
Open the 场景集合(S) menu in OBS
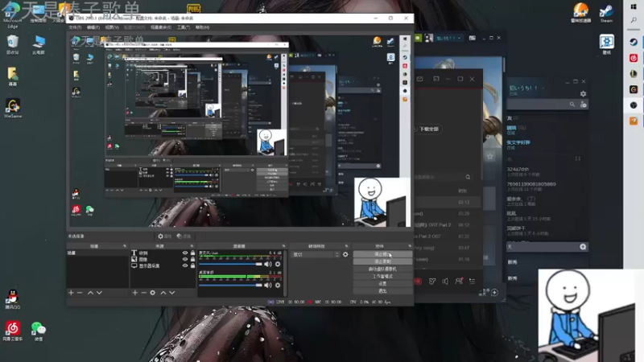(160, 27)
